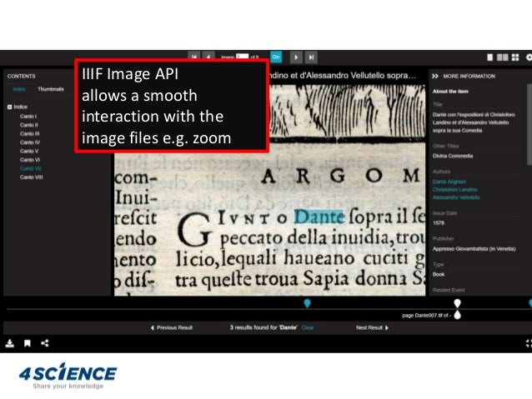Switch to single page view

[x=490, y=57]
